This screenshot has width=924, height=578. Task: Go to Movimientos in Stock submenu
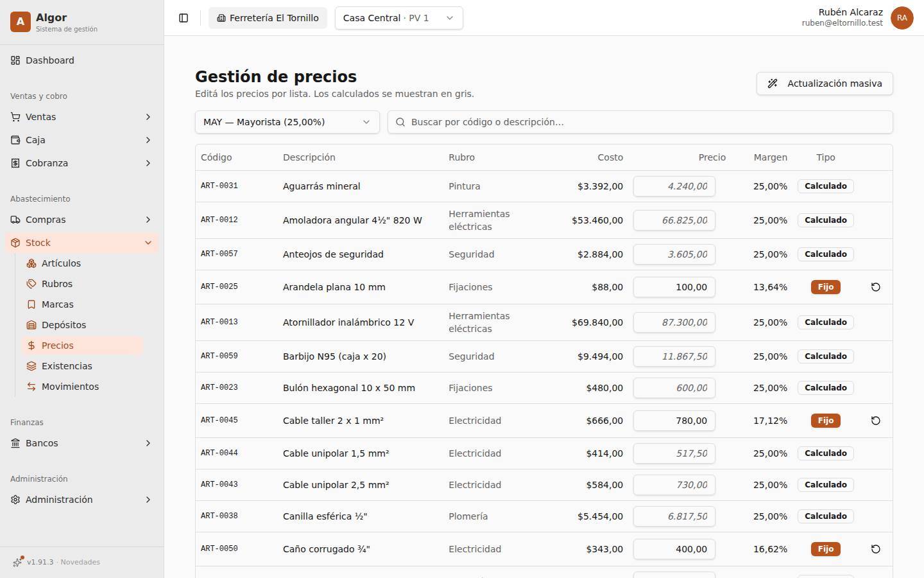[x=83, y=387]
